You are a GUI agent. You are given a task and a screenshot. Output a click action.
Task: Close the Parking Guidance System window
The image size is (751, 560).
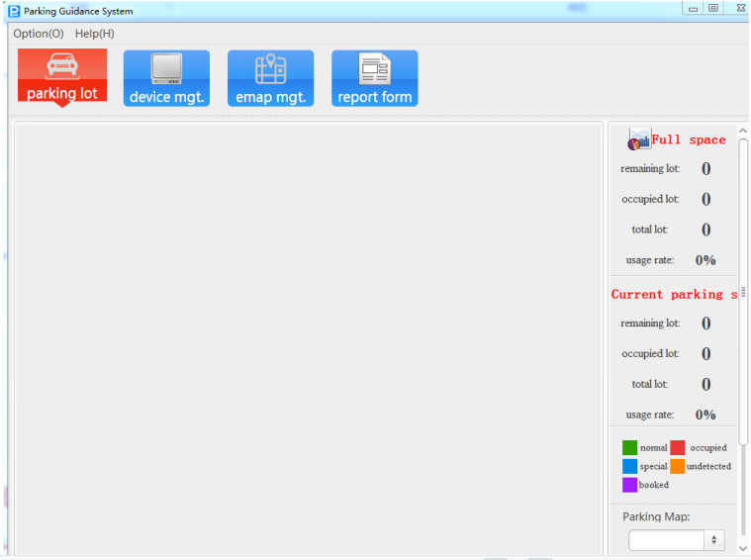coord(740,8)
